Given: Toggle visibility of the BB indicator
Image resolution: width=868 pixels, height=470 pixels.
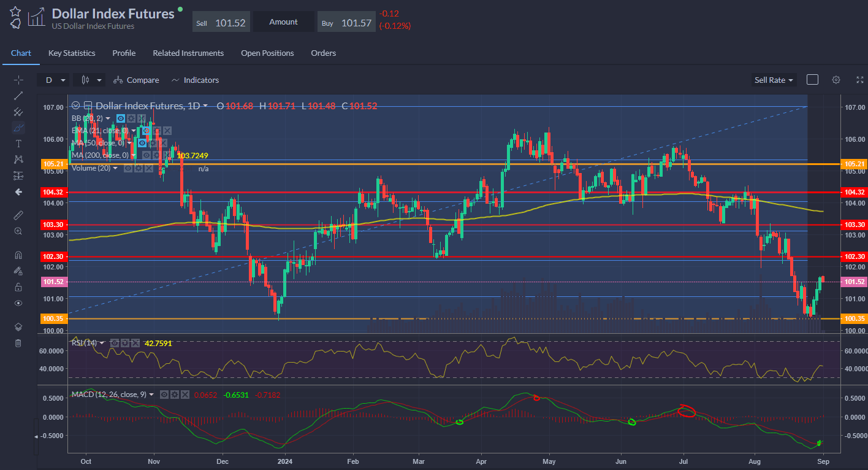Looking at the screenshot, I should [121, 118].
